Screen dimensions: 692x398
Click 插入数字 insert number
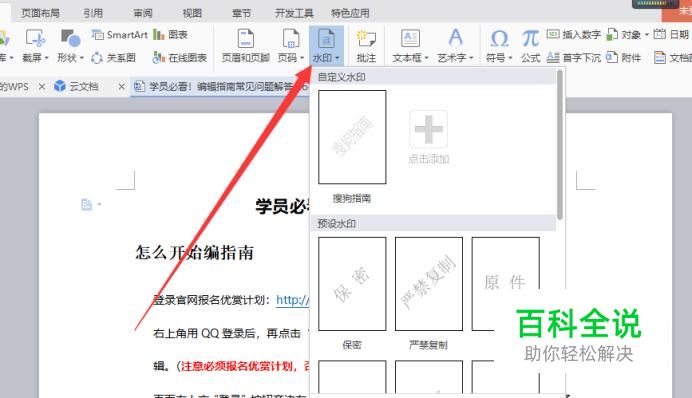coord(574,34)
